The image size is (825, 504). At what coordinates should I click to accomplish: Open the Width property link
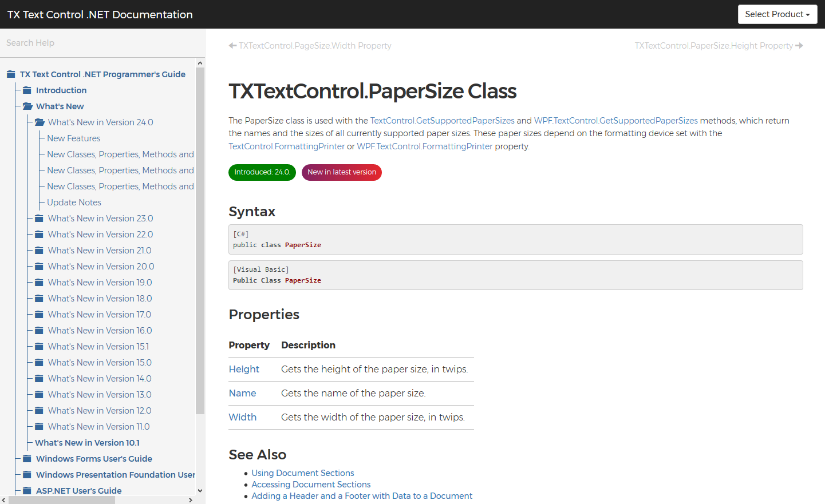[x=243, y=418]
